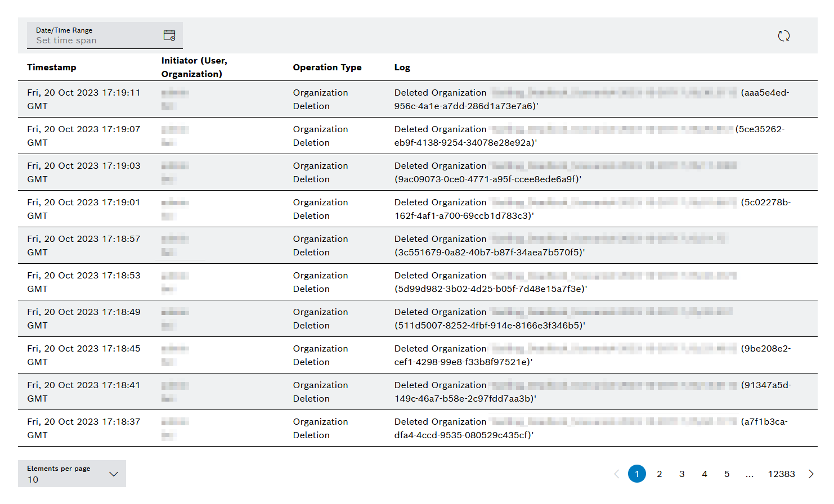Select the 17:19:01 log entry timestamp
The image size is (834, 504).
pyautogui.click(x=83, y=209)
